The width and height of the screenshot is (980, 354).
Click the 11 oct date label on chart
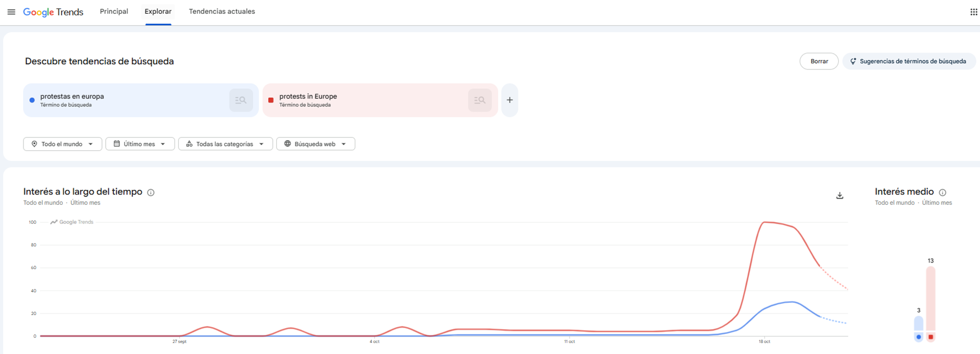click(x=569, y=342)
